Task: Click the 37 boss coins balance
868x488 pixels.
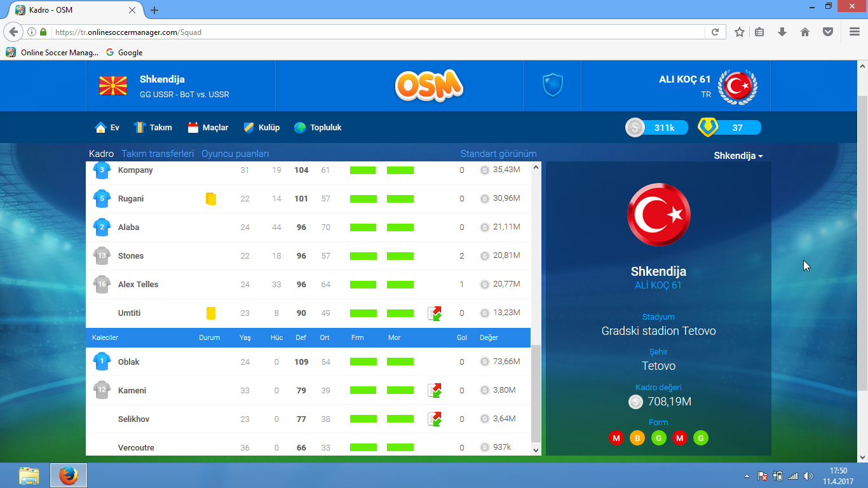Action: pos(729,128)
